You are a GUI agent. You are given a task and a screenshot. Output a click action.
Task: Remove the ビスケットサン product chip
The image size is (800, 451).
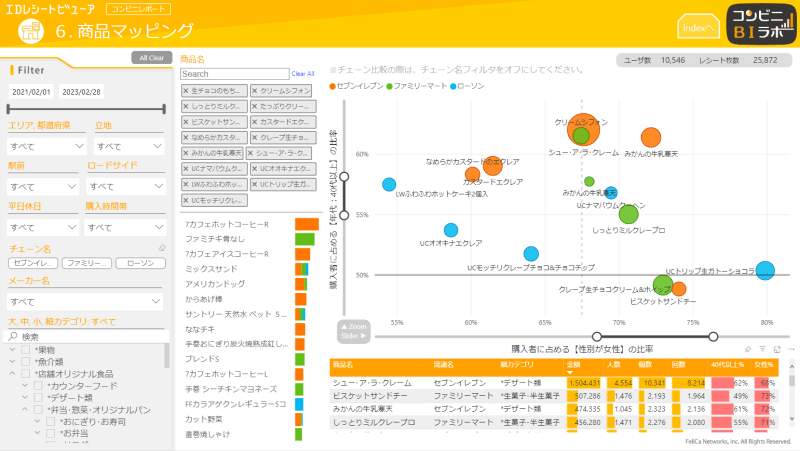point(186,122)
